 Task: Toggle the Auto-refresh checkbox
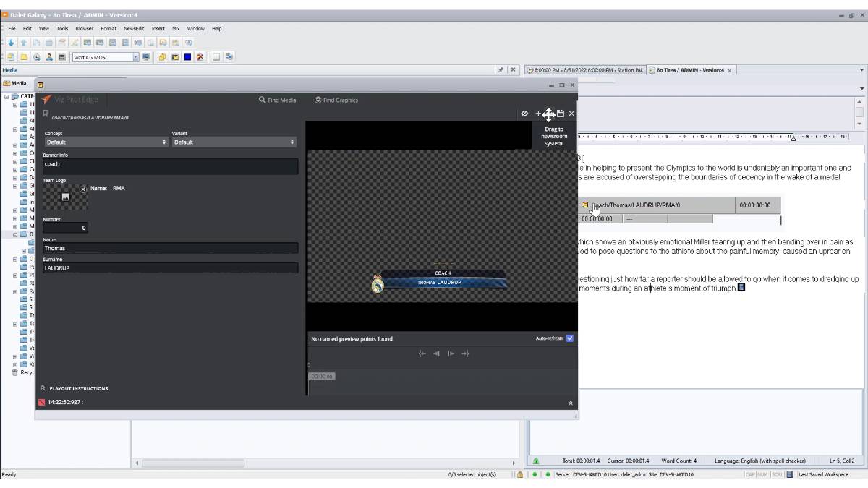coord(570,338)
